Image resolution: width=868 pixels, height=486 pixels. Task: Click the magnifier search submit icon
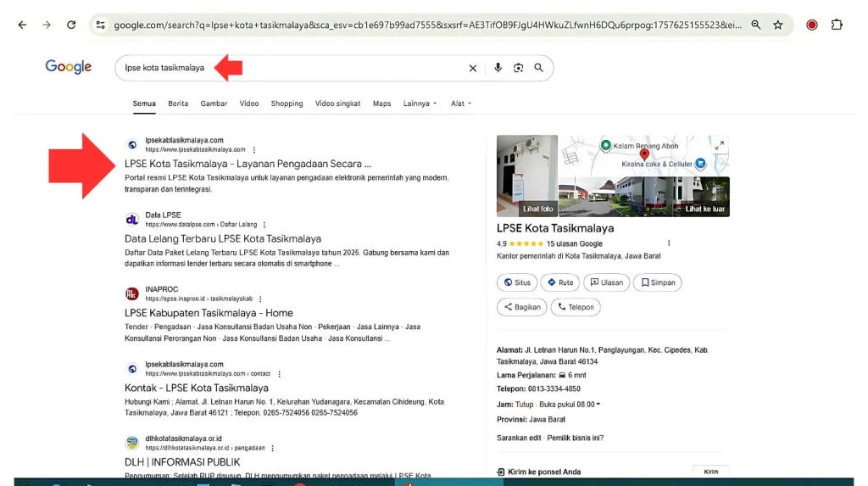(x=538, y=68)
